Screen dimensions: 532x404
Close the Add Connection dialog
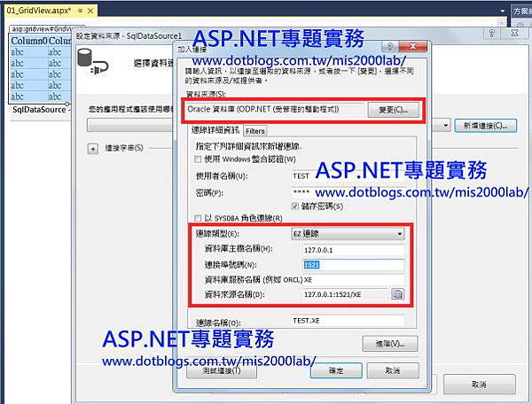[x=413, y=46]
